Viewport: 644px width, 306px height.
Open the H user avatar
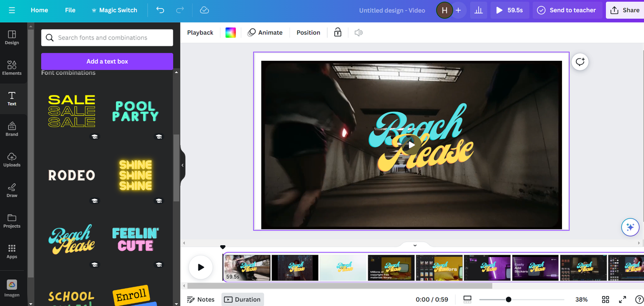click(444, 10)
